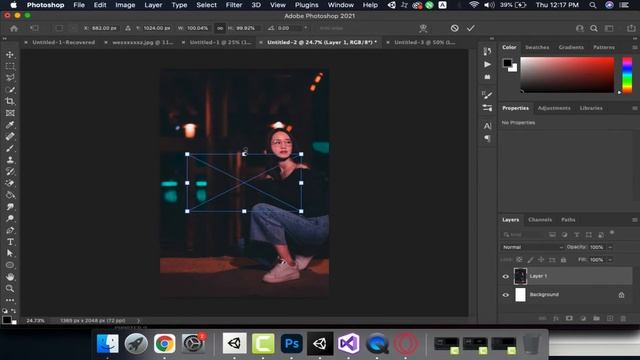Open the layer filter Kind dropdown

point(522,235)
